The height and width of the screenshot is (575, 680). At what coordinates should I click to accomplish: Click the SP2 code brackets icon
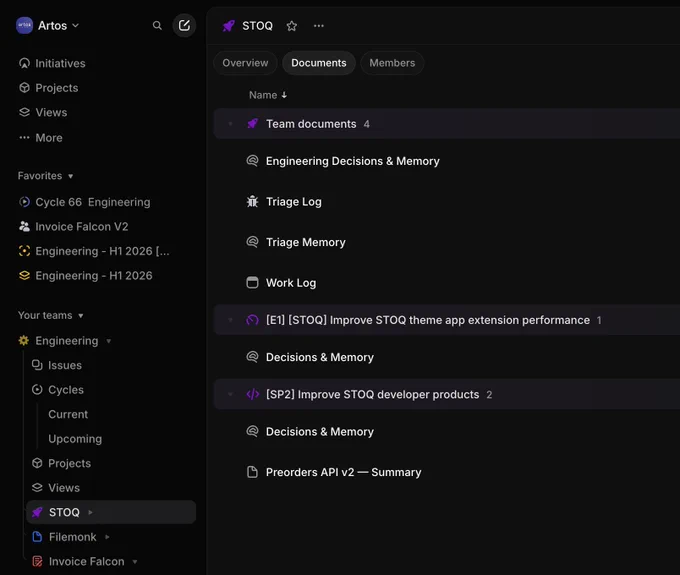coord(252,394)
